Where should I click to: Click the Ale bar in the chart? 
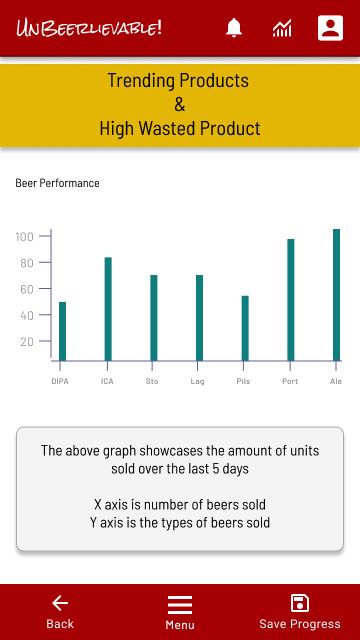336,295
